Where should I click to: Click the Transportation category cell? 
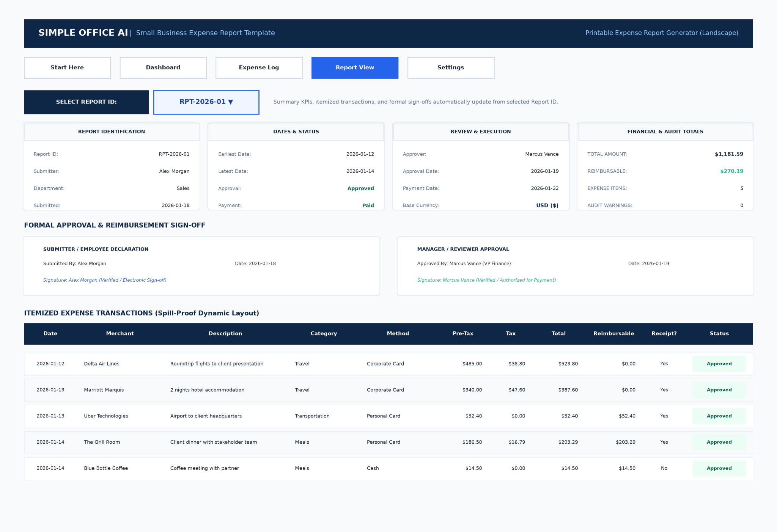coord(312,416)
